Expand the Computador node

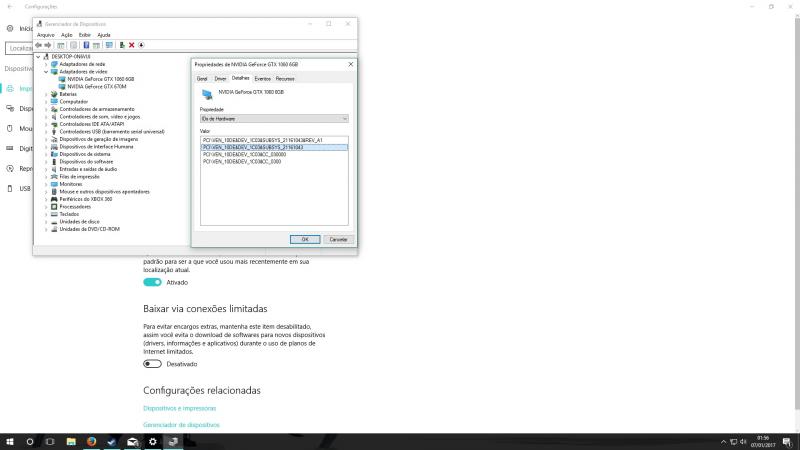point(46,102)
